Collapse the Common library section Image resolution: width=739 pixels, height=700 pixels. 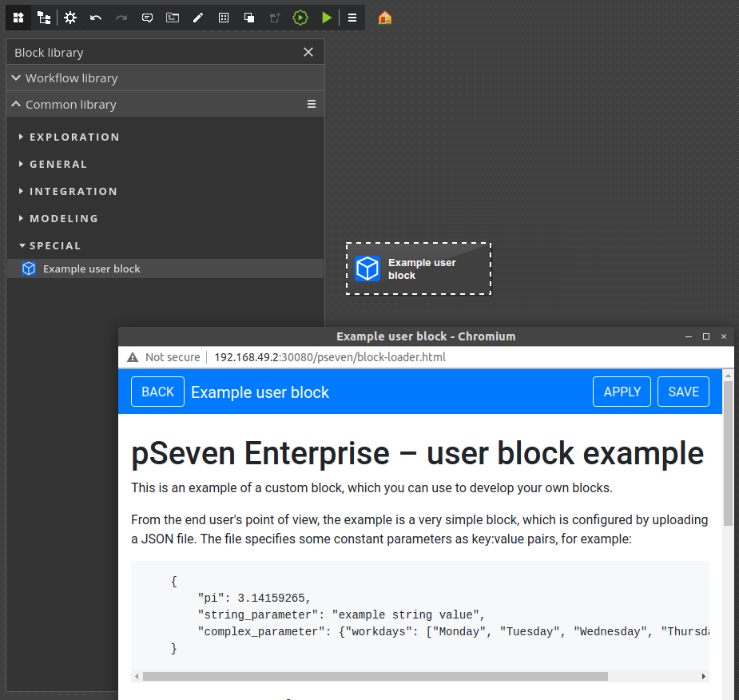pos(70,105)
